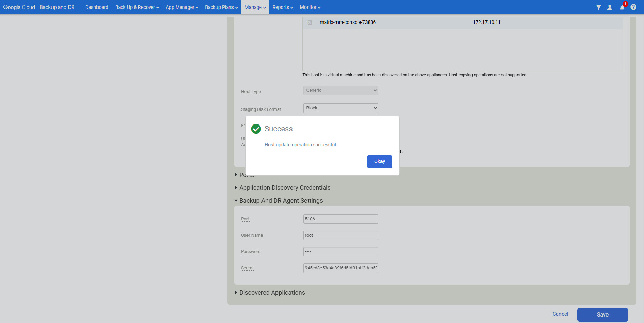The height and width of the screenshot is (323, 644).
Task: Open the Host Type dropdown
Action: [x=341, y=90]
